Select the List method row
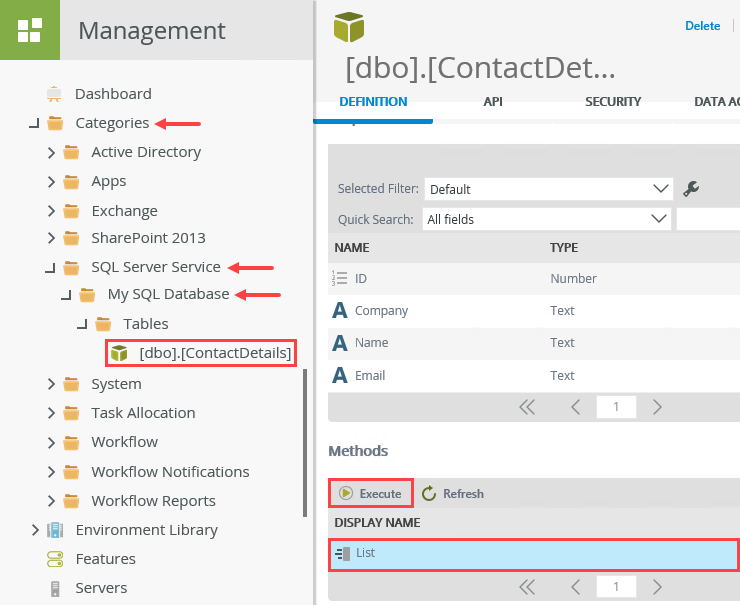Image resolution: width=740 pixels, height=605 pixels. 533,552
